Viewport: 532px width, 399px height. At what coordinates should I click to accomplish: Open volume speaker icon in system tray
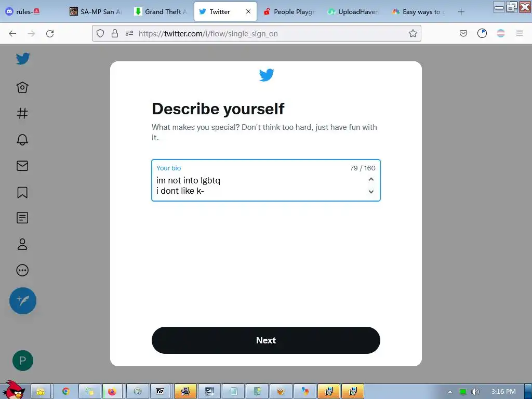tap(475, 392)
